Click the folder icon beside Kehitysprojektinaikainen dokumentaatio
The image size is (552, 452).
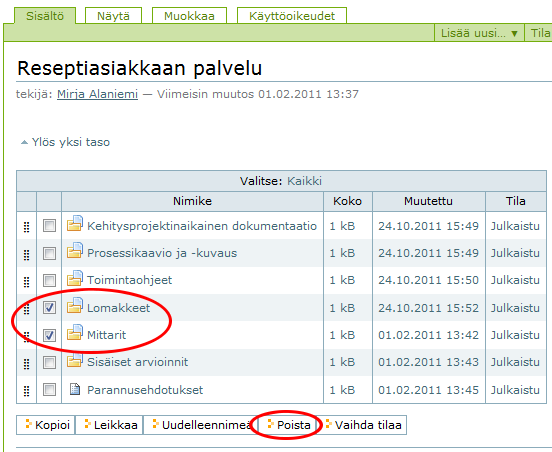point(75,223)
